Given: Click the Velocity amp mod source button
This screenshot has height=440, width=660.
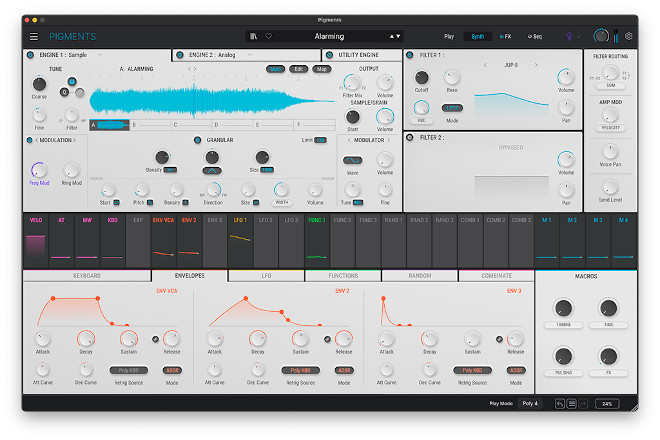Looking at the screenshot, I should pos(610,128).
